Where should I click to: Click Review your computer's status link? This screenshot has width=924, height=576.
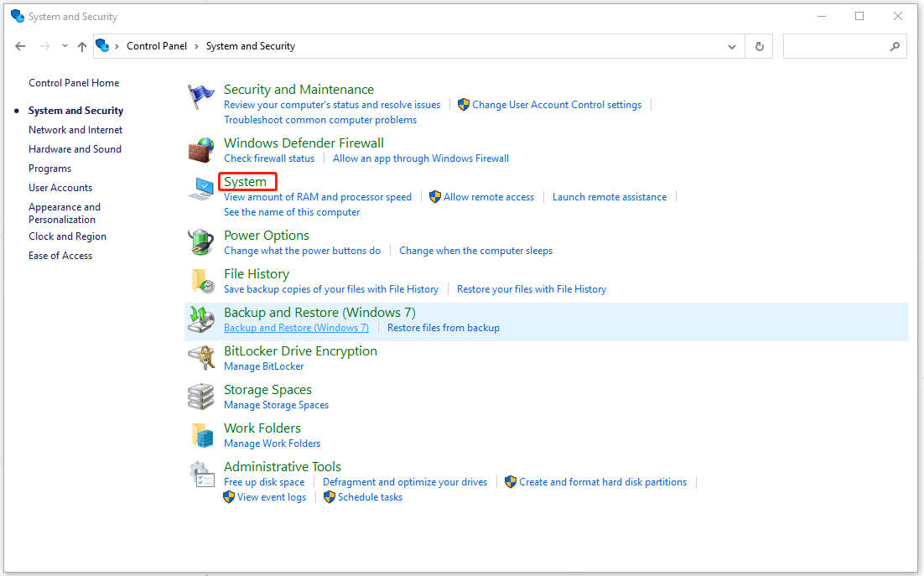tap(332, 105)
